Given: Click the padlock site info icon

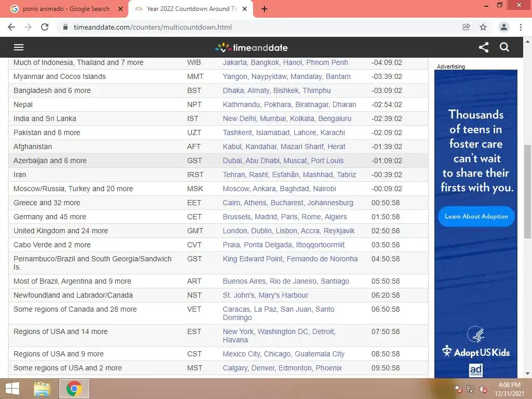Looking at the screenshot, I should pyautogui.click(x=65, y=27).
